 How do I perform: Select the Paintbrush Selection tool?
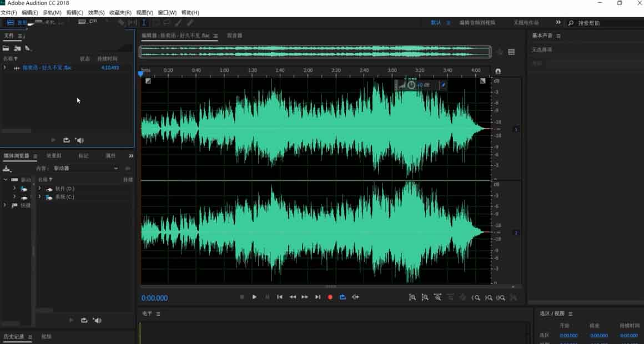(179, 23)
